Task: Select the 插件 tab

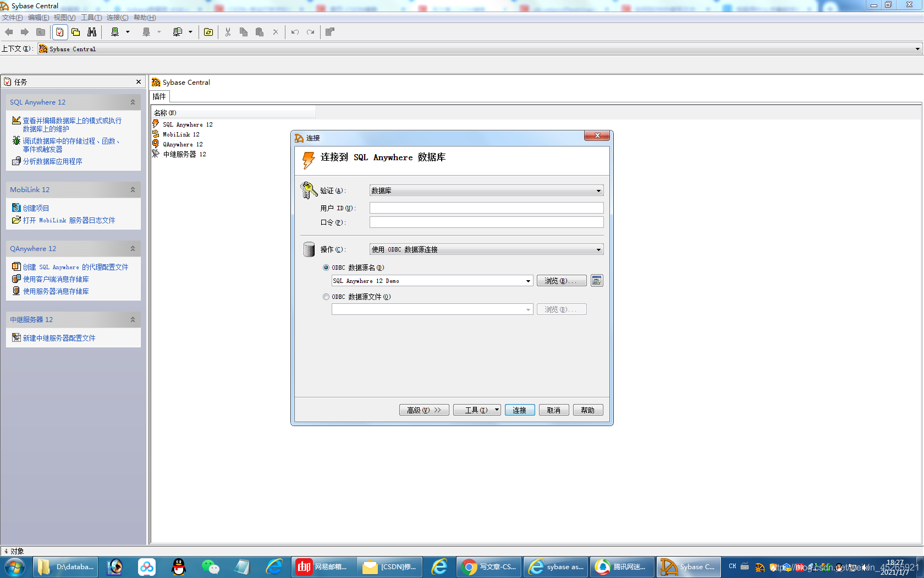Action: (159, 96)
